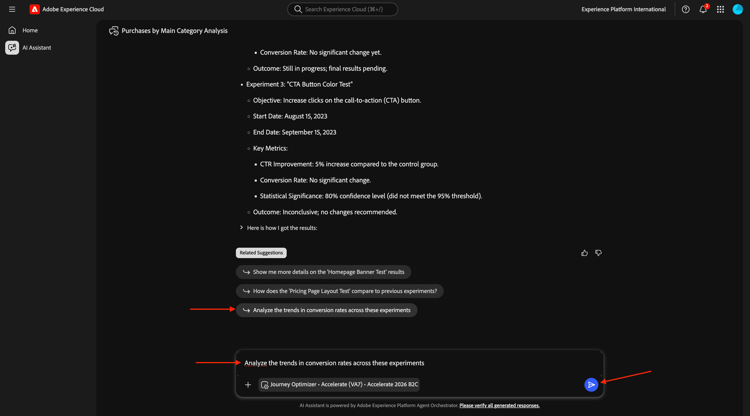Give a thumbs up to the response

click(x=585, y=253)
